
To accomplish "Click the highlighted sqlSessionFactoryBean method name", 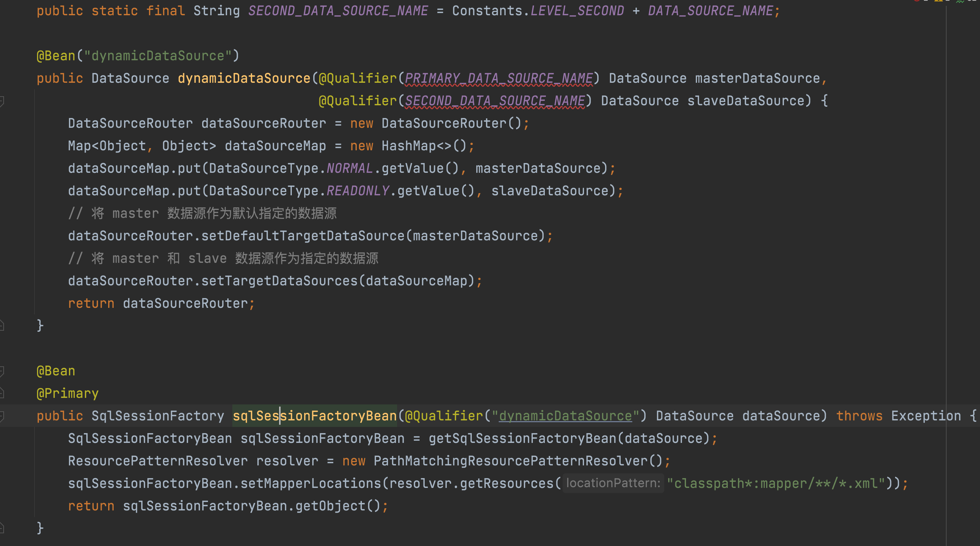I will [315, 416].
